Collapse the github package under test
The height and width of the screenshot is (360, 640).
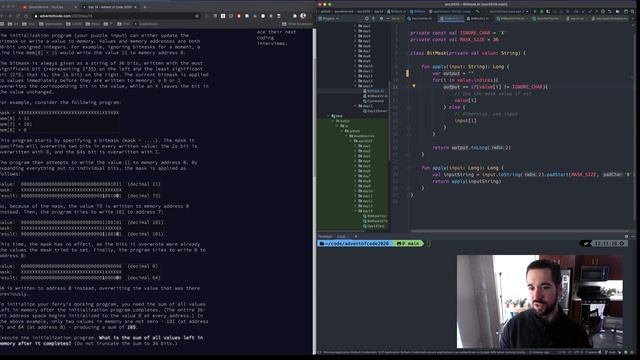point(342,131)
